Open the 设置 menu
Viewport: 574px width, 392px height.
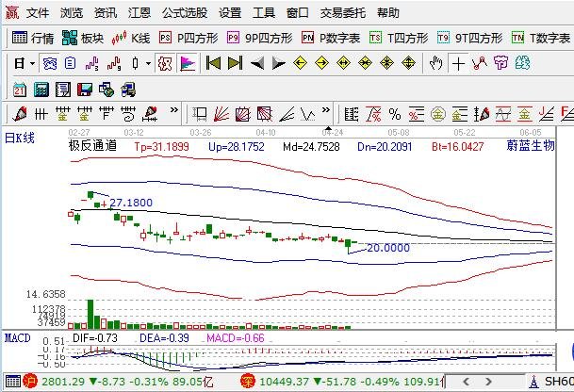click(230, 13)
